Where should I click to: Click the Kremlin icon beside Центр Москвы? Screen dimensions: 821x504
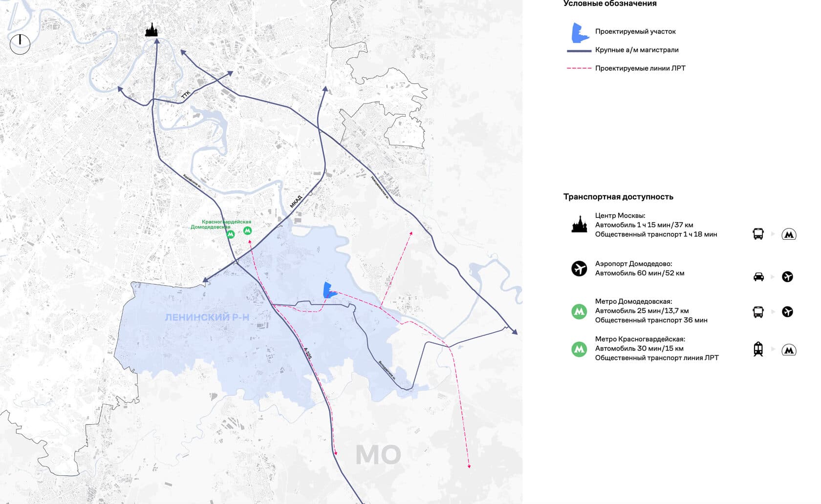click(x=579, y=225)
